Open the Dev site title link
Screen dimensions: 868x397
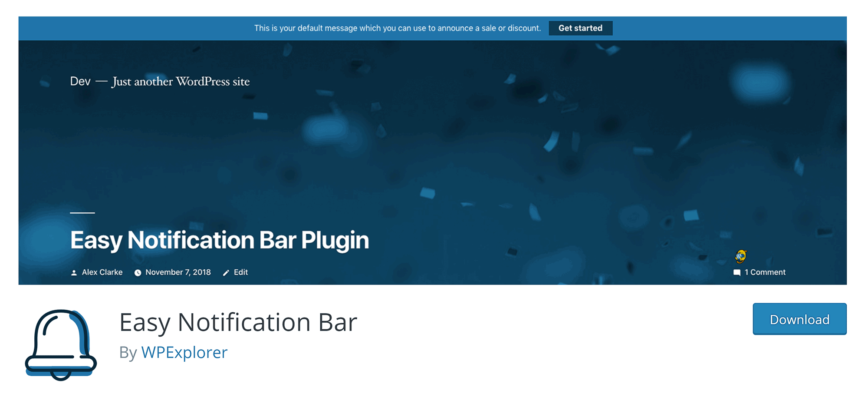(x=80, y=81)
